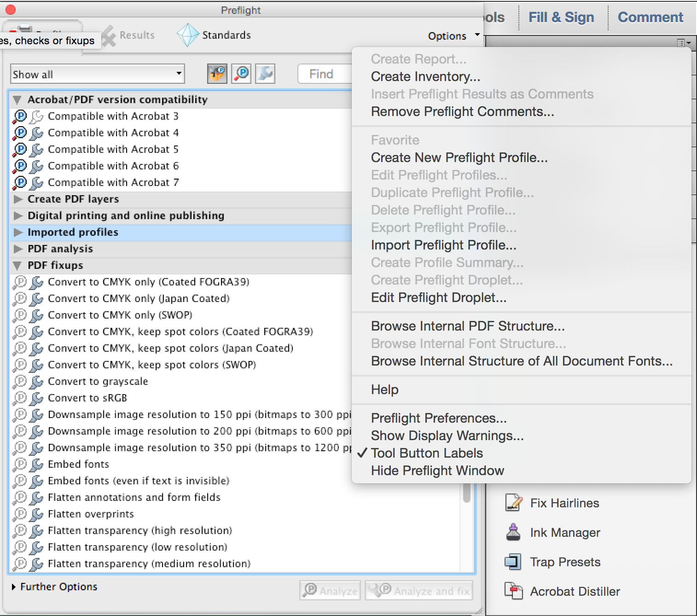Click the magnifier icon beside Flatten annotations and form fields
Image resolution: width=697 pixels, height=616 pixels.
[x=20, y=498]
